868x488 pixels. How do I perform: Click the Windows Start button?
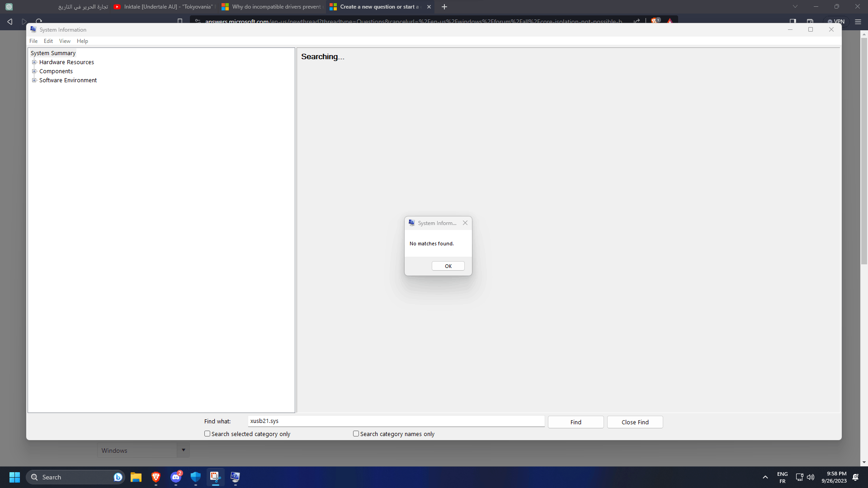pyautogui.click(x=14, y=477)
